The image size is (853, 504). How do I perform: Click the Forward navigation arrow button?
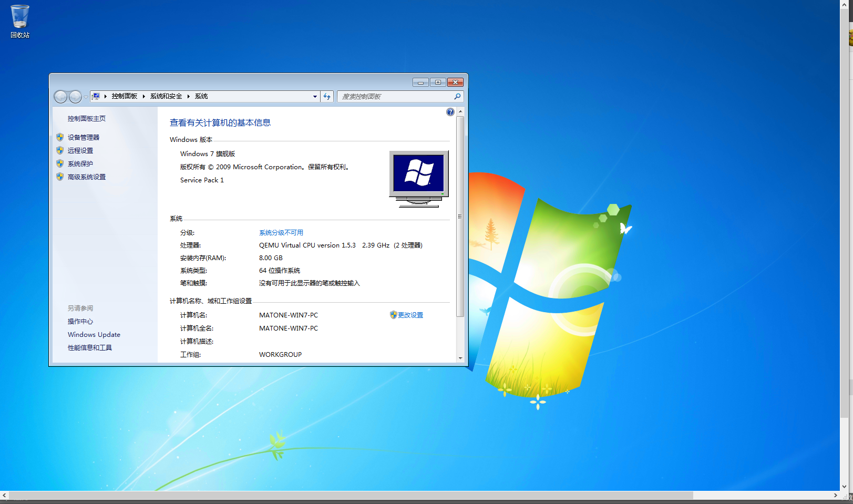pyautogui.click(x=76, y=97)
